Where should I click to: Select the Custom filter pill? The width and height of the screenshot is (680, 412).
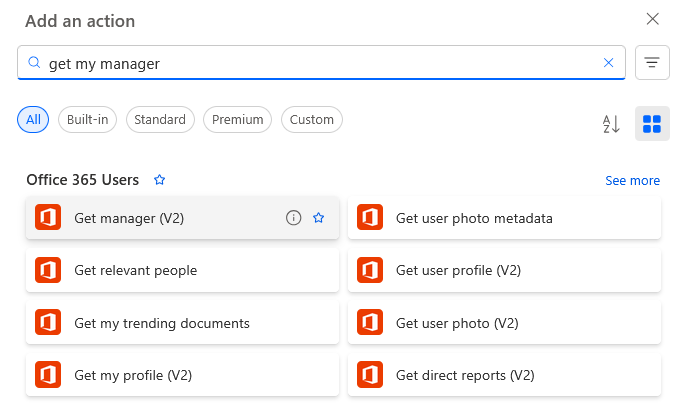(312, 119)
